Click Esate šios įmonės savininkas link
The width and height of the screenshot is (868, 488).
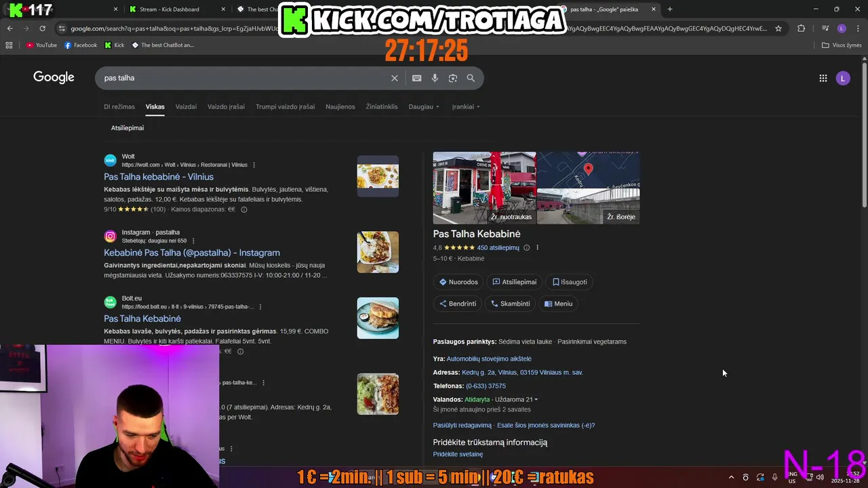546,425
